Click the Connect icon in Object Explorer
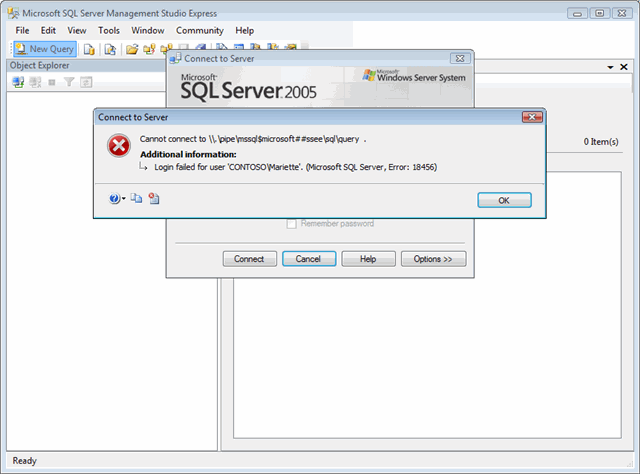The image size is (640, 474). coord(18,82)
